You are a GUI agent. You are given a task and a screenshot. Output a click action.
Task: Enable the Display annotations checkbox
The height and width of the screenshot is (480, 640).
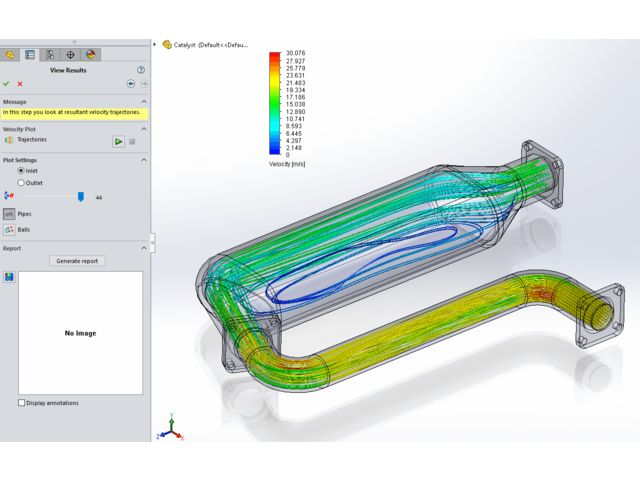(22, 403)
